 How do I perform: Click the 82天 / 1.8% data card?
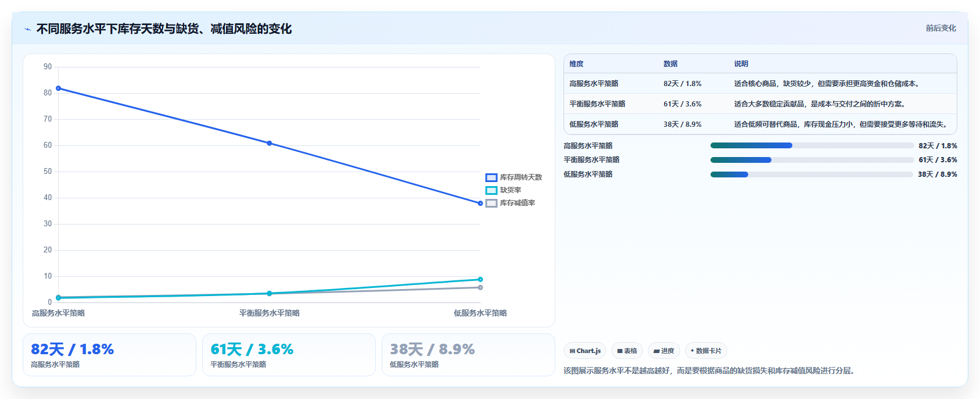click(x=109, y=355)
